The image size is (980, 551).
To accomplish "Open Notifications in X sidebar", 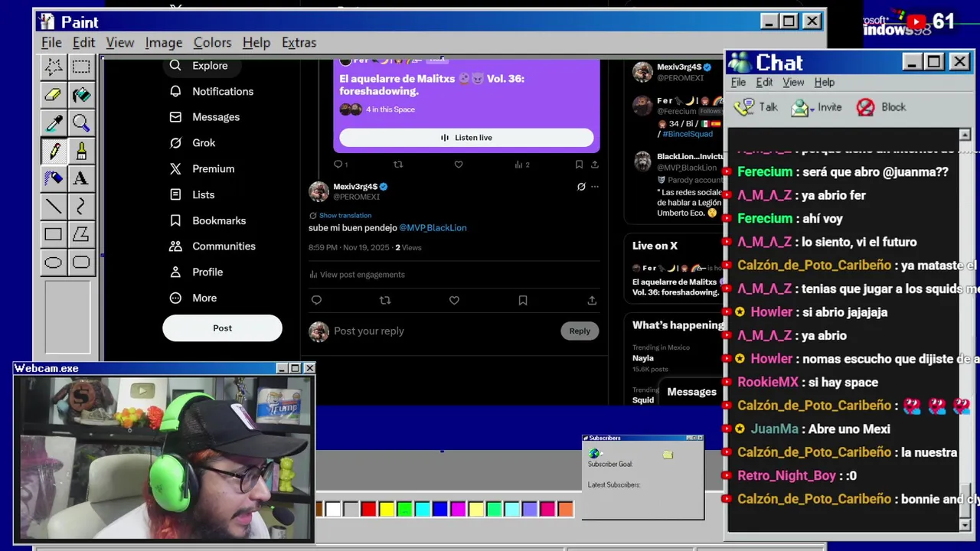I will (x=211, y=92).
